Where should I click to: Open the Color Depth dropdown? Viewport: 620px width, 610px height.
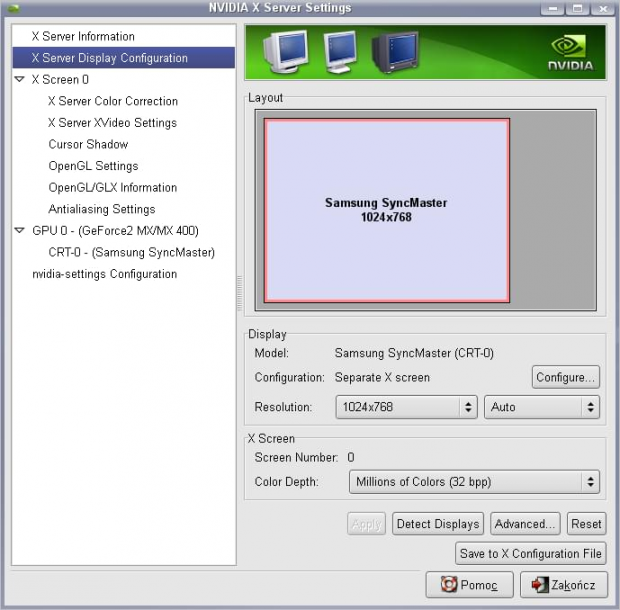coord(474,482)
